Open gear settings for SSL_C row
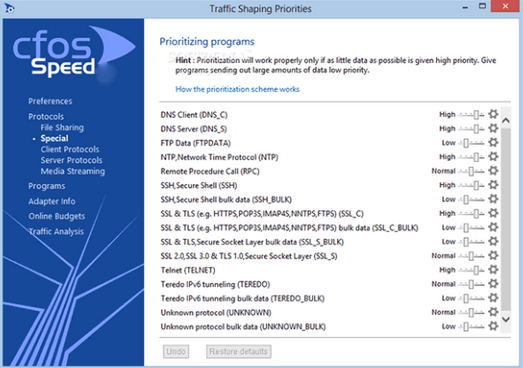523x368 pixels. 493,213
